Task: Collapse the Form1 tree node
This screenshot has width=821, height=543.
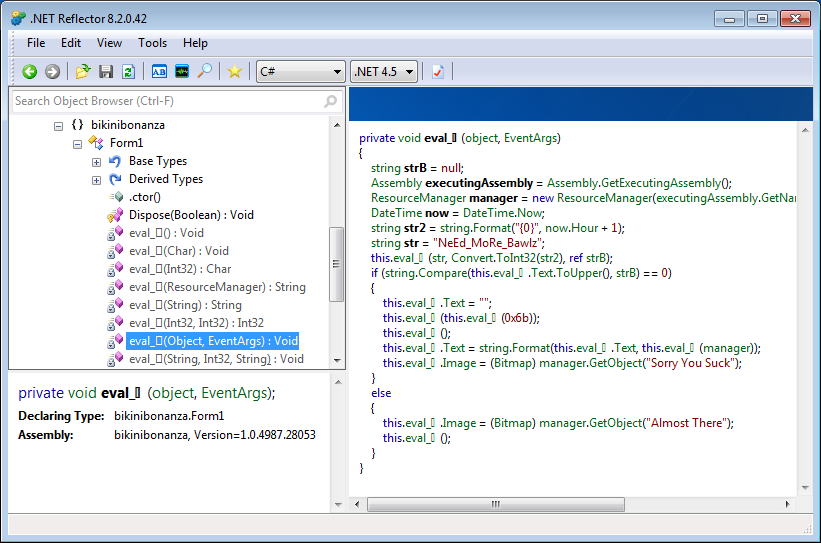Action: (77, 144)
